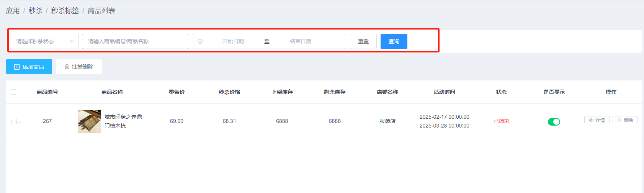Click the clock icon in the date range field

pyautogui.click(x=200, y=41)
